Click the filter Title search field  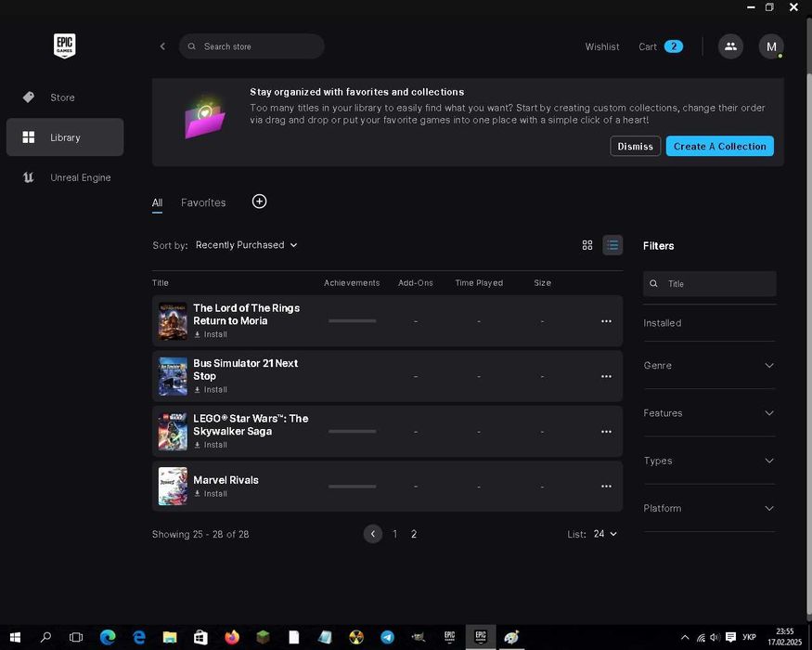tap(710, 283)
